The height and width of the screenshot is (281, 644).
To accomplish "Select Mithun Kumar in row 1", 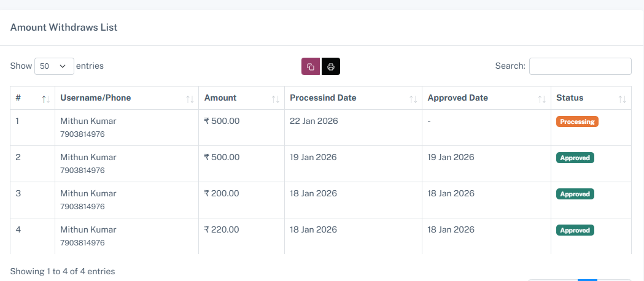I will (x=88, y=121).
